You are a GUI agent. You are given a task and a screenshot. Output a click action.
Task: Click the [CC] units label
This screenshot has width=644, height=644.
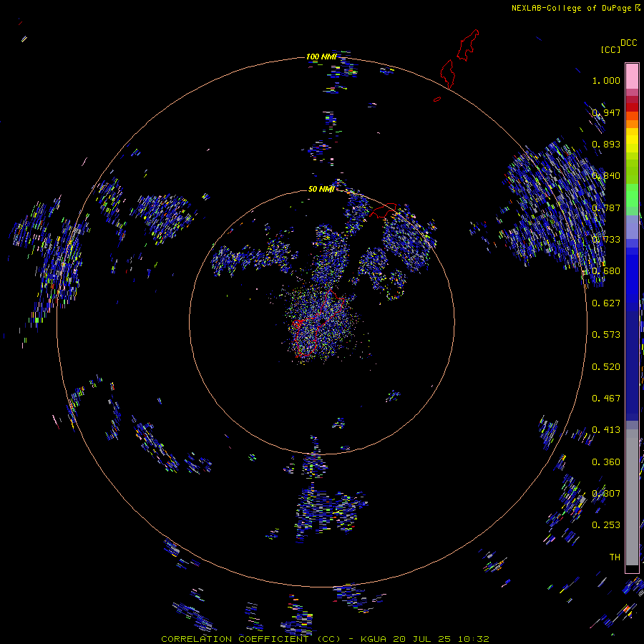[x=610, y=49]
